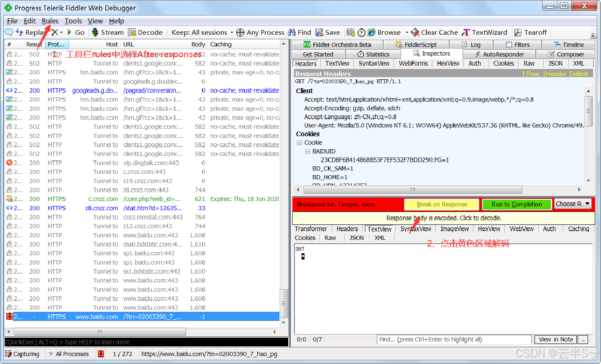The width and height of the screenshot is (601, 364).
Task: Open the View menu
Action: pyautogui.click(x=95, y=21)
